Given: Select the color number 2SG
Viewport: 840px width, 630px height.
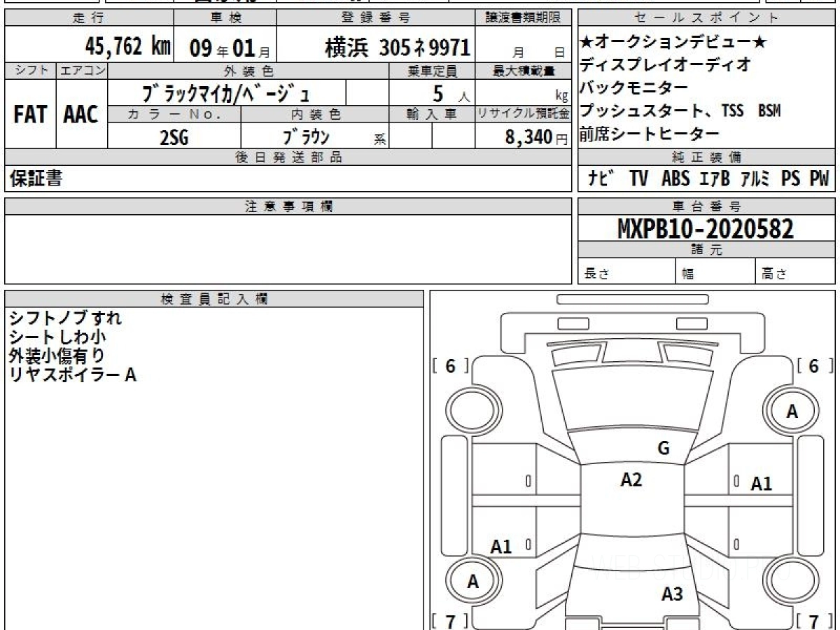Looking at the screenshot, I should click(x=174, y=137).
